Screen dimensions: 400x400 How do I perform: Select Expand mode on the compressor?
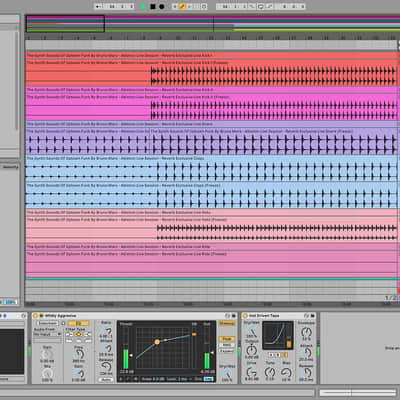pos(227,351)
